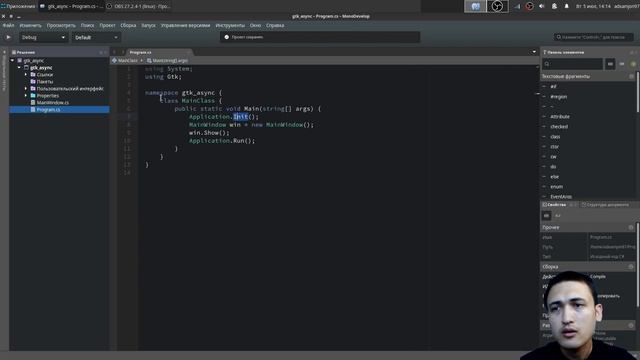Open the Приложения system menu

coord(18,6)
